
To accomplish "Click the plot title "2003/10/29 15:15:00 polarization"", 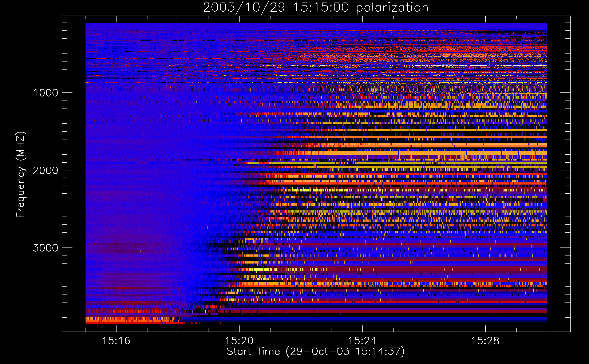I will coord(316,8).
